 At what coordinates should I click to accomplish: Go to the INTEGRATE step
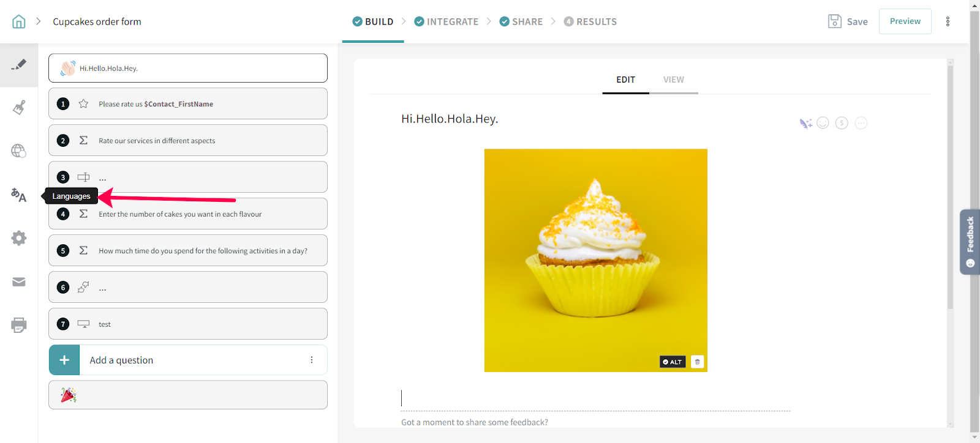[x=447, y=21]
